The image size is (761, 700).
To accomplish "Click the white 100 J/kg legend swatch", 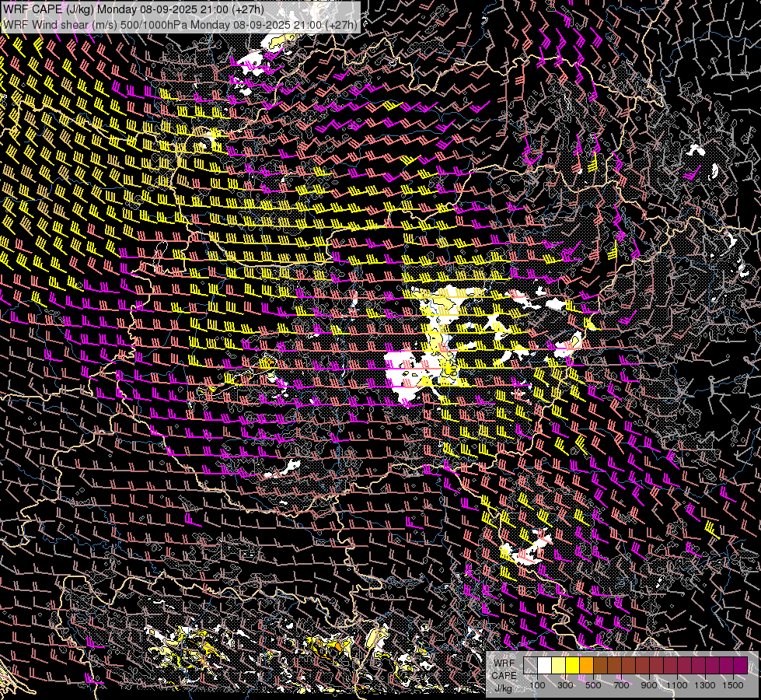I will 545,666.
